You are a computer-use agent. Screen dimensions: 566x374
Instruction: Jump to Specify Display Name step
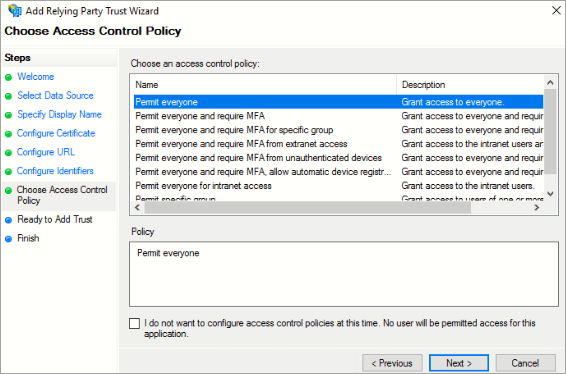tap(60, 114)
